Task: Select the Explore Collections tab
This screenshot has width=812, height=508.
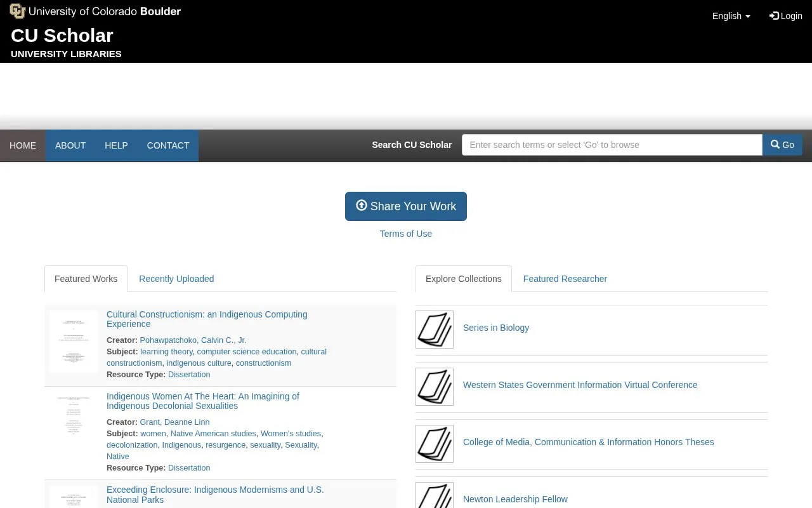Action: pos(464,279)
